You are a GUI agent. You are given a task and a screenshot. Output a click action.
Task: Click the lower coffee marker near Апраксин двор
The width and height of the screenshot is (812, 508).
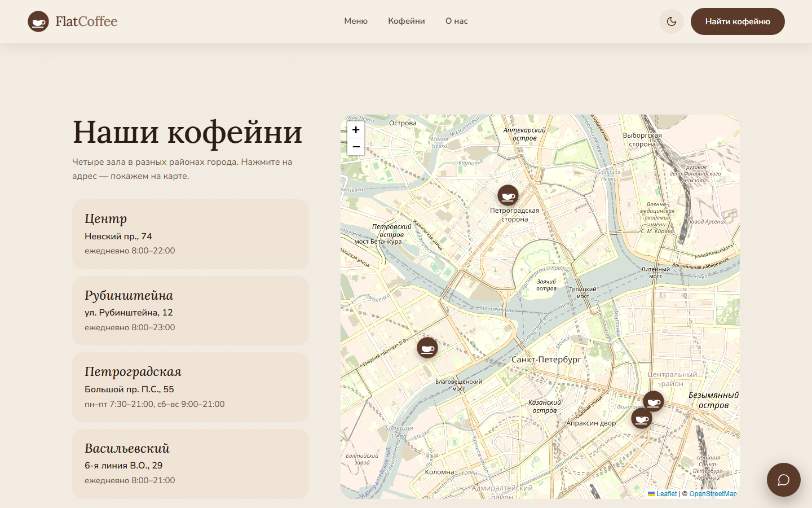point(642,418)
